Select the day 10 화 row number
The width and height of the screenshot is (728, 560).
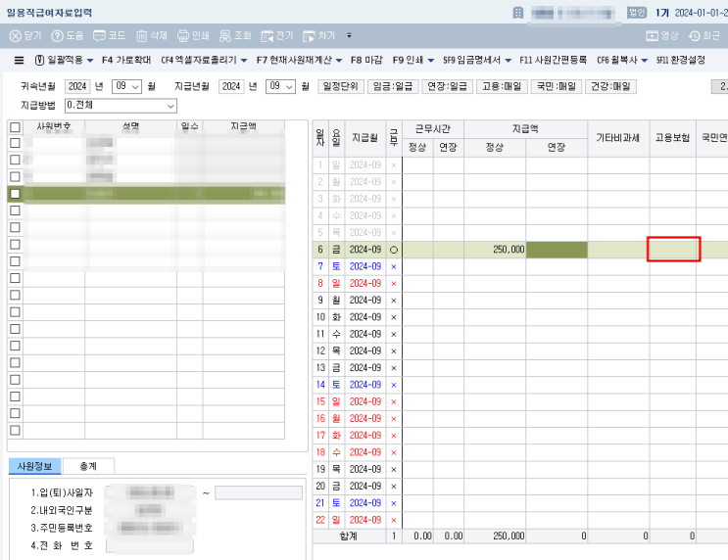[x=320, y=317]
